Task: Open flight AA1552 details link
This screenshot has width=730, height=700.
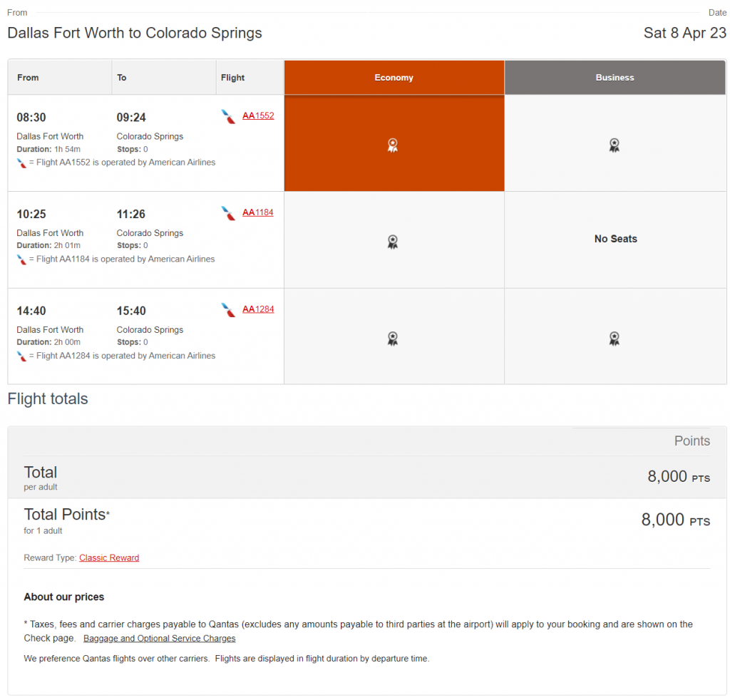Action: [x=258, y=115]
